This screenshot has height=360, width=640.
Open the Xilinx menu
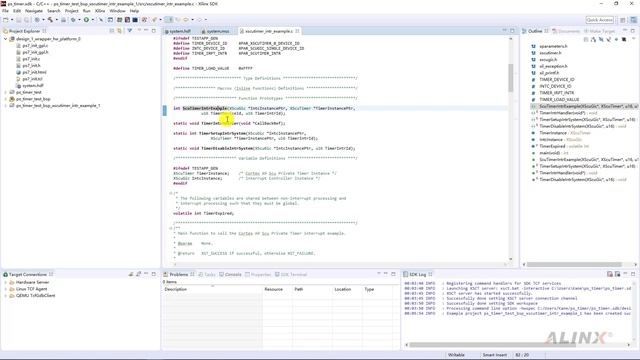[100, 11]
